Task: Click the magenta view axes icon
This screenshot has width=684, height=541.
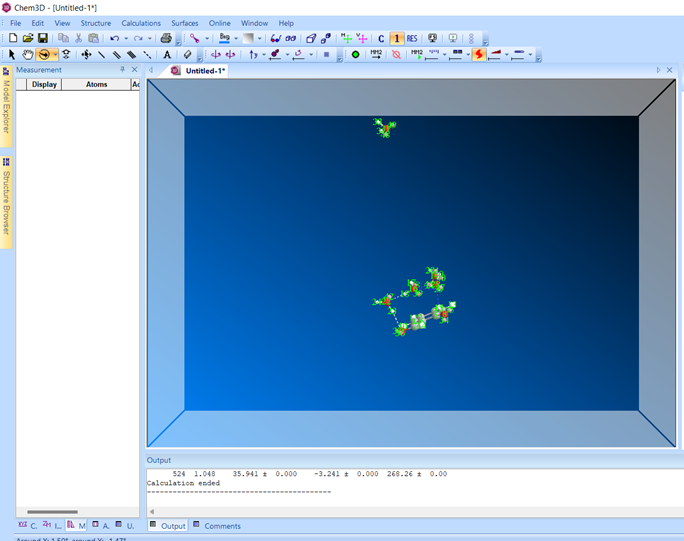Action: pyautogui.click(x=362, y=38)
